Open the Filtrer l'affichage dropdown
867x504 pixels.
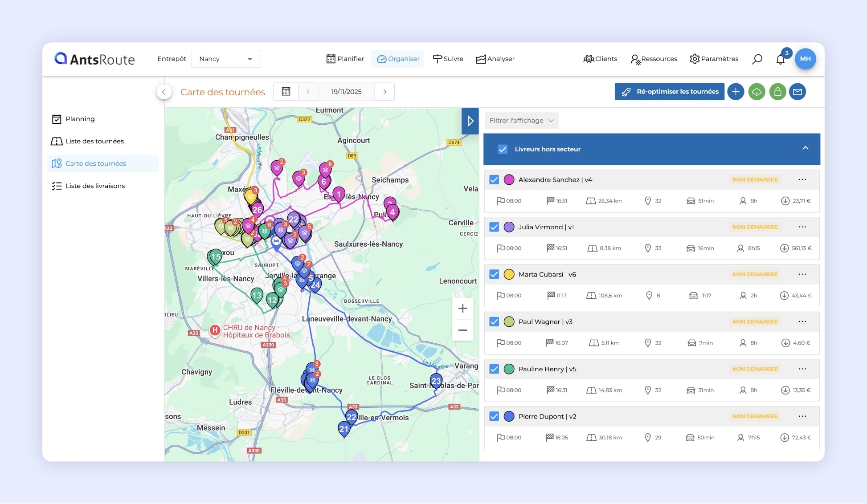pos(521,120)
